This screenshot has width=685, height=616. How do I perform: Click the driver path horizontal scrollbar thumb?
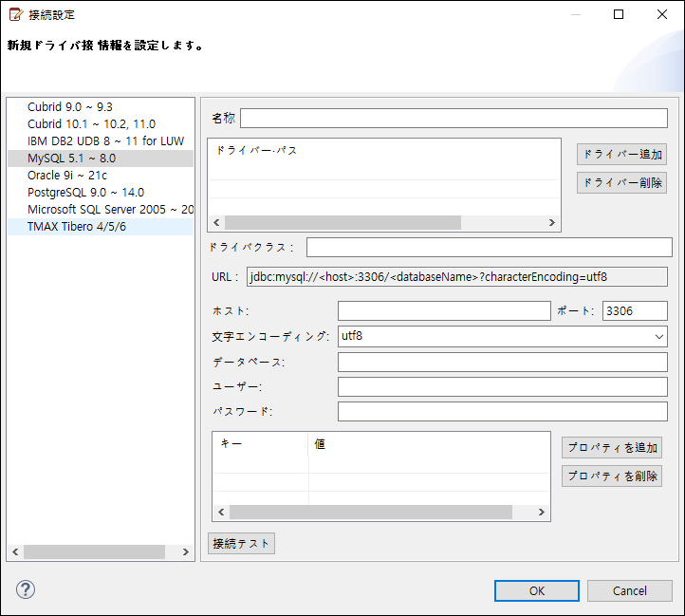click(342, 222)
